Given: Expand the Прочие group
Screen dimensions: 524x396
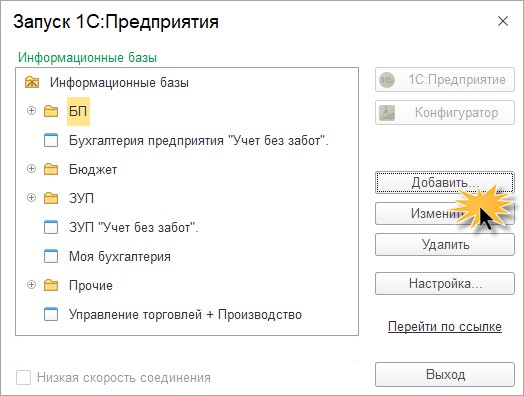Looking at the screenshot, I should pyautogui.click(x=31, y=284).
